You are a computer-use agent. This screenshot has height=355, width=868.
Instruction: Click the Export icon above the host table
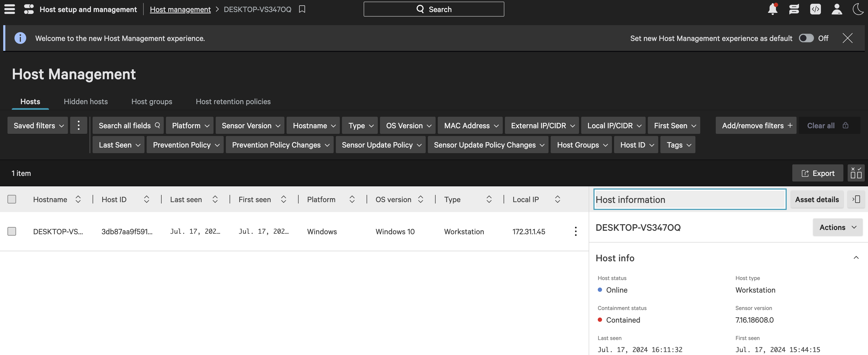coord(818,173)
